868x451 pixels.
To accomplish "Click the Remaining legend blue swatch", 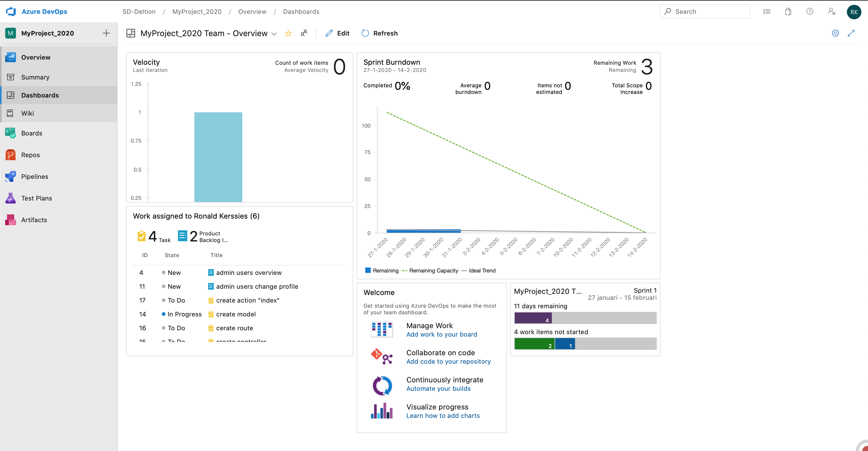I will tap(368, 270).
